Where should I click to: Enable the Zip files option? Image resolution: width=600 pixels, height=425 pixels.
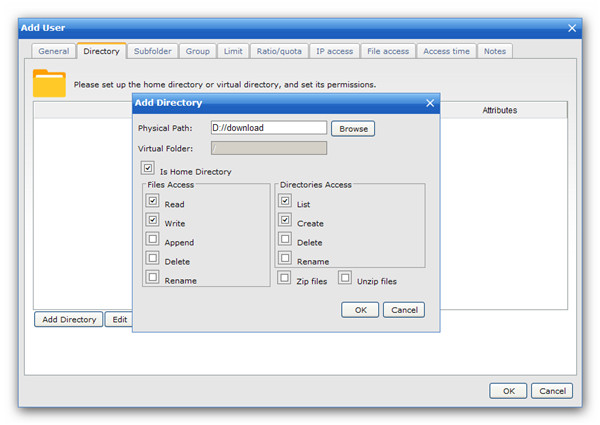pos(285,279)
